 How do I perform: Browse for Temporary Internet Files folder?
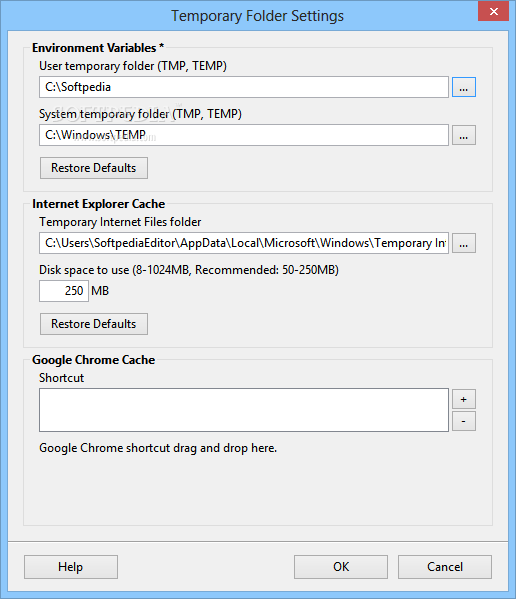coord(464,243)
